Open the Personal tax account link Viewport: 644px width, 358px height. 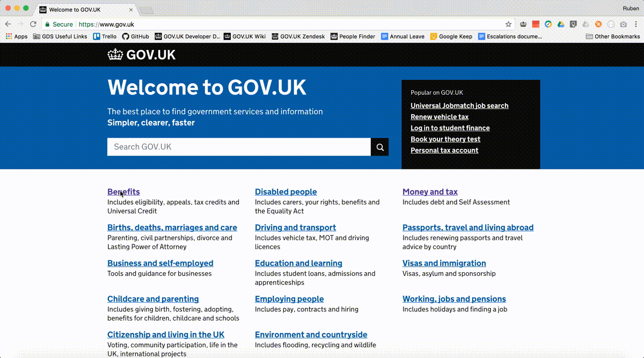[x=444, y=151]
